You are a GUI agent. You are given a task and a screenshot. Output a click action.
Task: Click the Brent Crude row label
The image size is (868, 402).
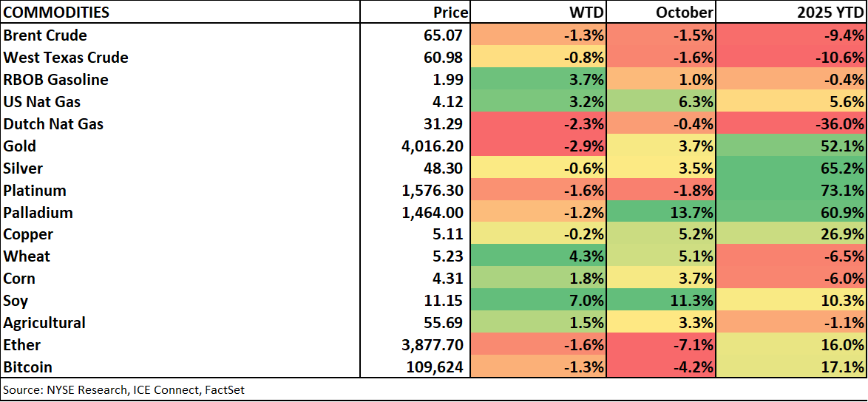coord(45,35)
